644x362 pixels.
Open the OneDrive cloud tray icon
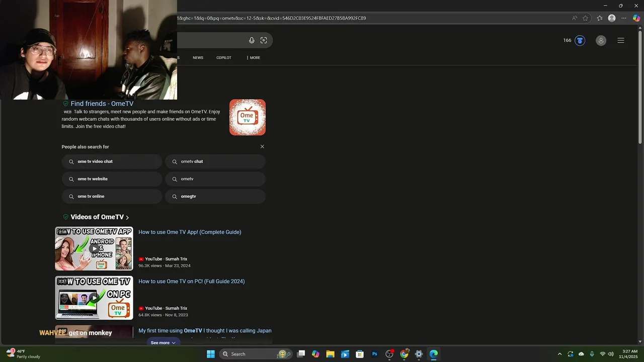(x=581, y=354)
